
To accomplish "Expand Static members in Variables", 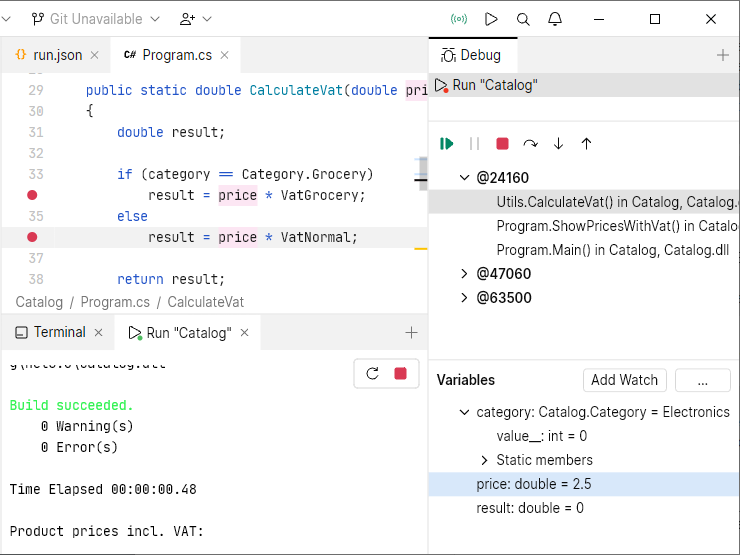I will click(485, 460).
